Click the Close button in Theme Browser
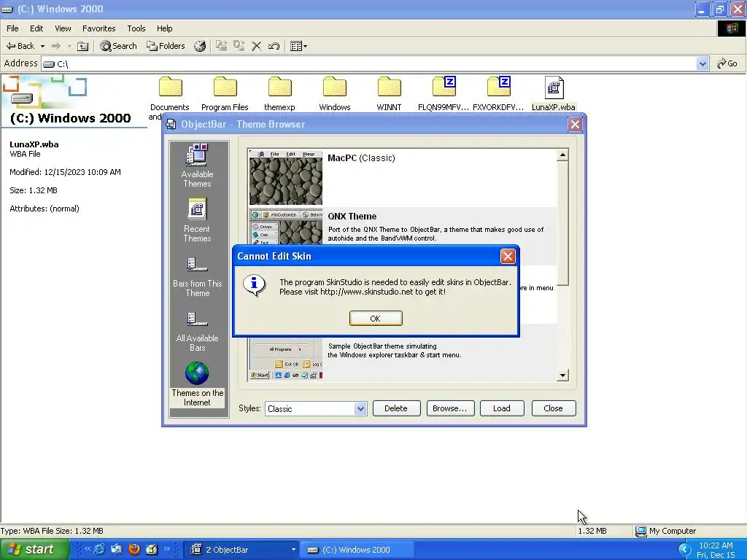Viewport: 747px width, 560px height. tap(553, 408)
